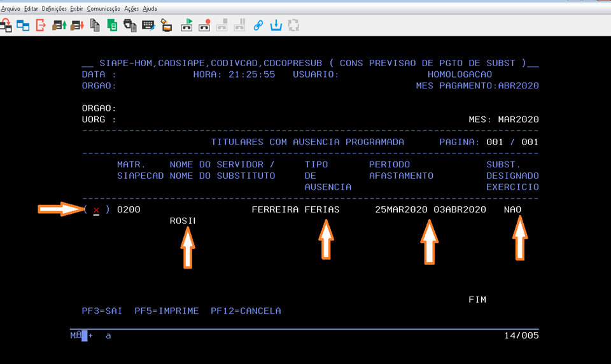The height and width of the screenshot is (364, 611).
Task: Open the Exibir menu
Action: (x=76, y=8)
